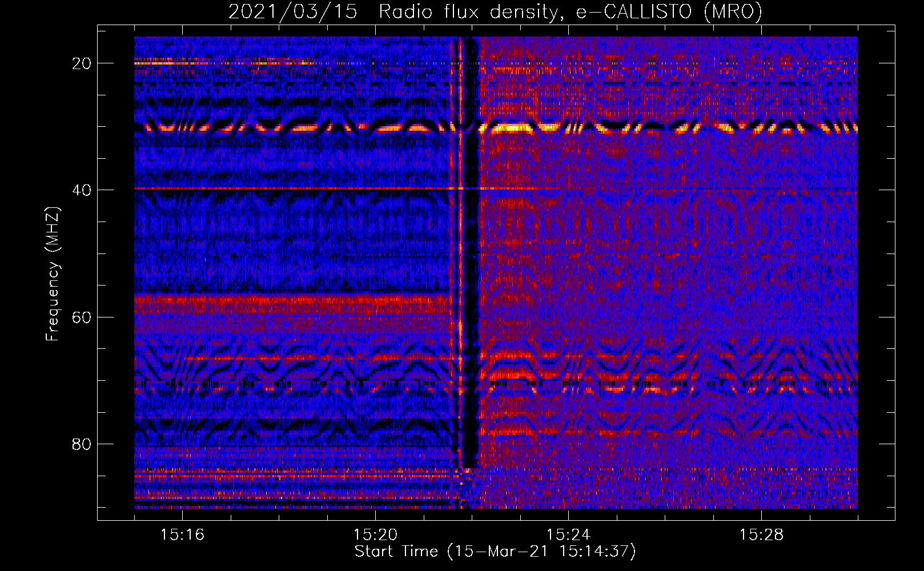Click the 80 MHz frequency tick label
This screenshot has width=924, height=571.
tap(82, 444)
